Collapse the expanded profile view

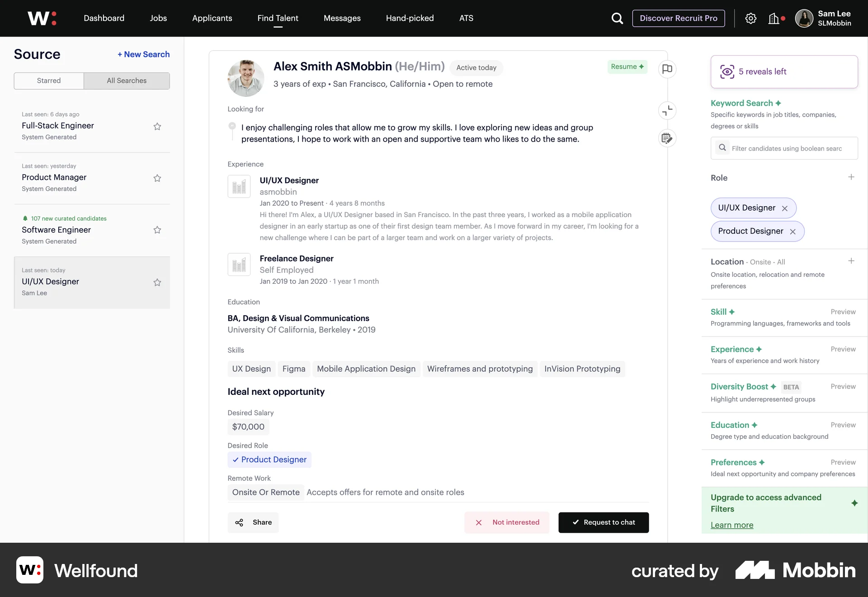coord(667,111)
